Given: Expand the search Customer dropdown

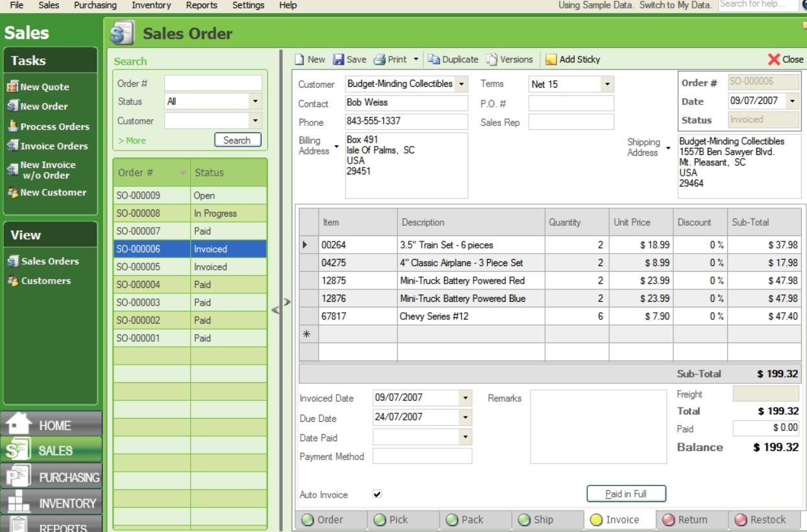Looking at the screenshot, I should tap(256, 121).
